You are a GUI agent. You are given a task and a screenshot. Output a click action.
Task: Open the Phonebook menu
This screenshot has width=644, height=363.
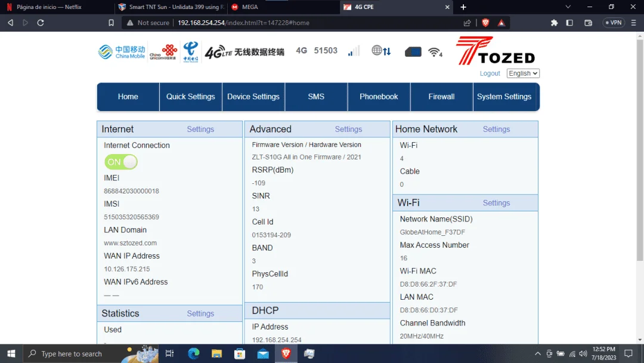pyautogui.click(x=379, y=97)
